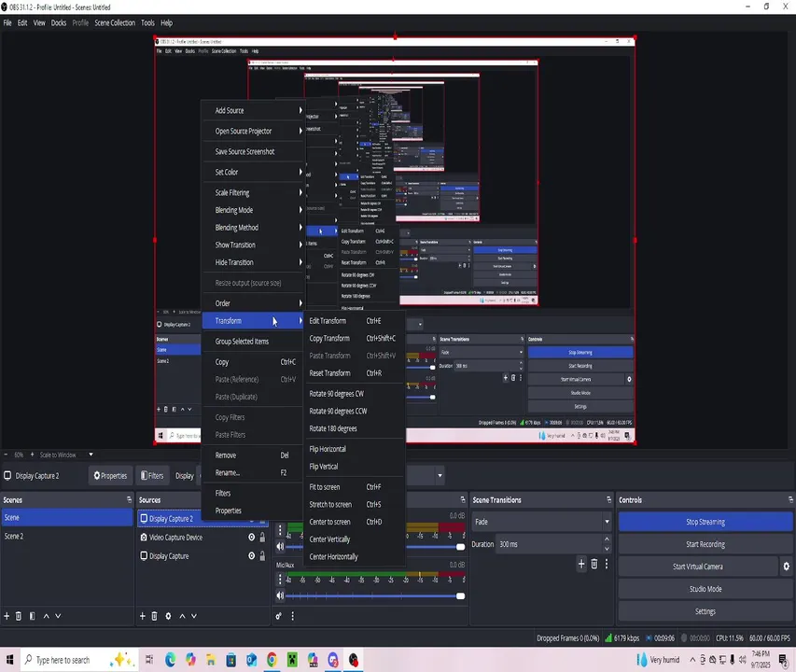796x672 pixels.
Task: Choose Rotate 90 degrees CW
Action: (354, 394)
